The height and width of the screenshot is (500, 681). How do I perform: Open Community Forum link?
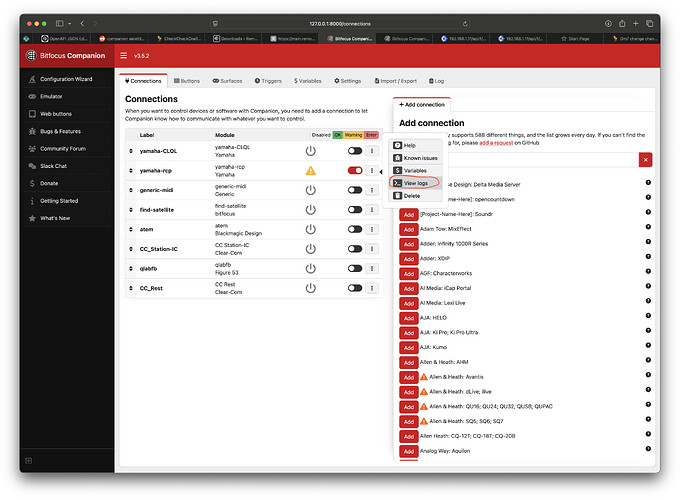[x=63, y=149]
